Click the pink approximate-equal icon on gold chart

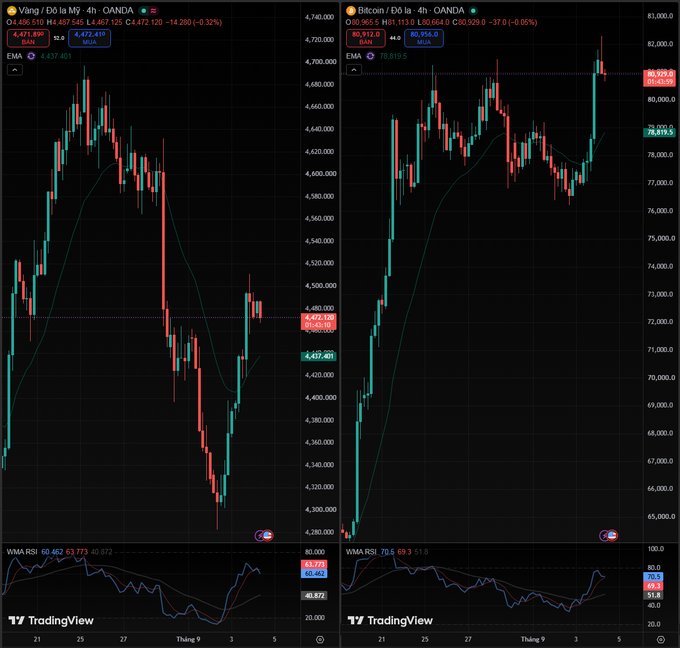pyautogui.click(x=153, y=10)
